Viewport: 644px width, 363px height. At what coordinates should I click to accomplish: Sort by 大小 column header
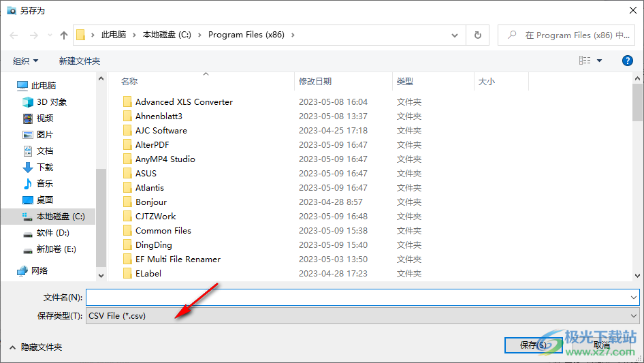487,82
